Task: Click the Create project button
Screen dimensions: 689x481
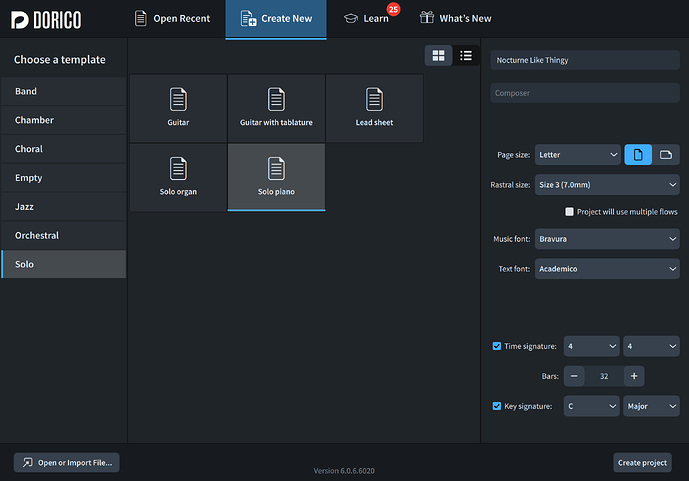Action: 642,463
